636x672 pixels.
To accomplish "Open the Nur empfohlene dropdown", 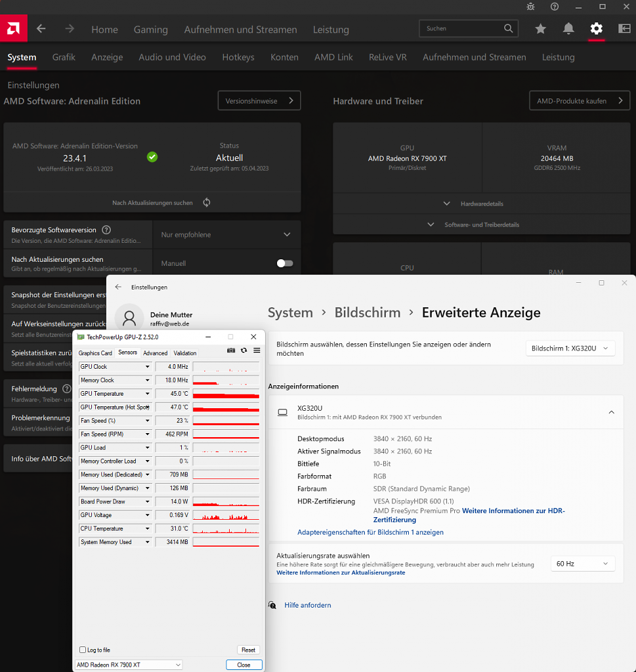I will click(226, 234).
